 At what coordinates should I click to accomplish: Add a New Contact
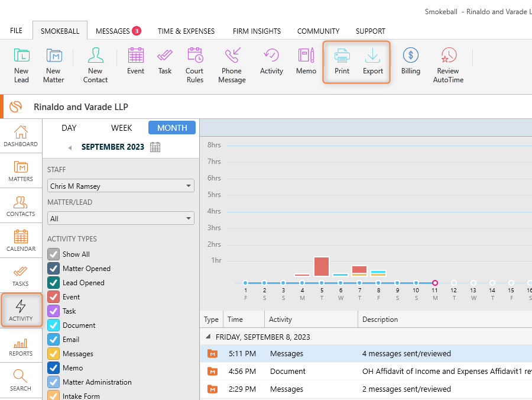coord(95,65)
